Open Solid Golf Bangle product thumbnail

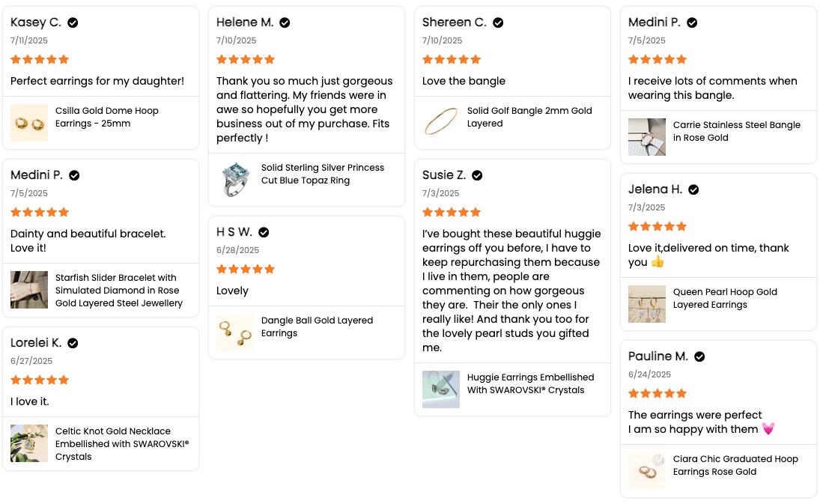(x=441, y=123)
